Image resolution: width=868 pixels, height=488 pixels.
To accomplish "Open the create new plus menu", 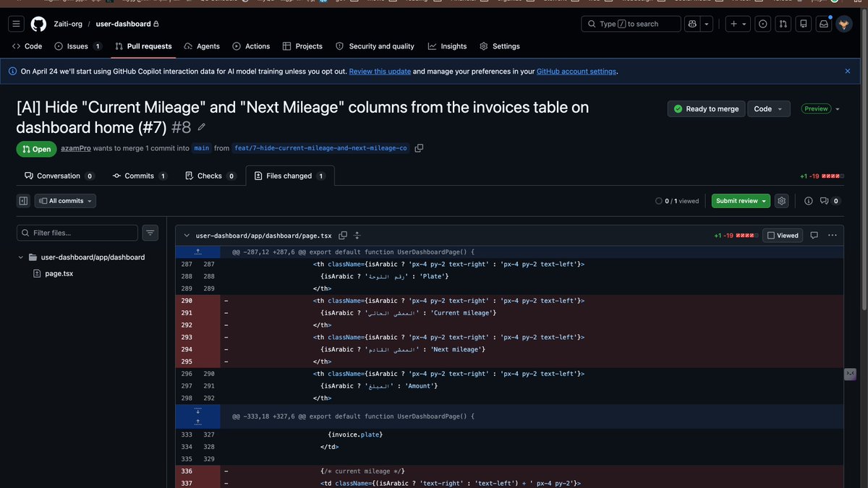I will [737, 24].
